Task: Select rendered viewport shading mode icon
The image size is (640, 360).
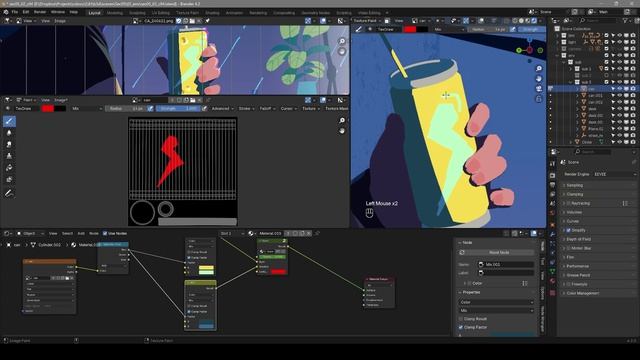Action: pos(534,20)
